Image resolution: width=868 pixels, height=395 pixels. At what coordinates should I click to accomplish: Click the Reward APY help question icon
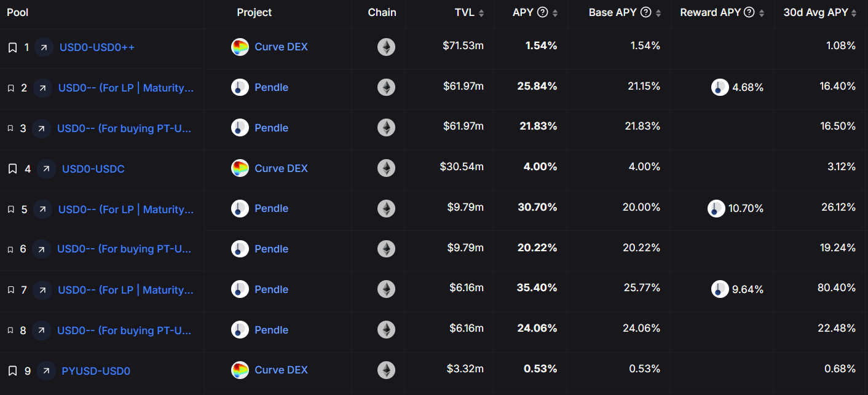(x=749, y=12)
